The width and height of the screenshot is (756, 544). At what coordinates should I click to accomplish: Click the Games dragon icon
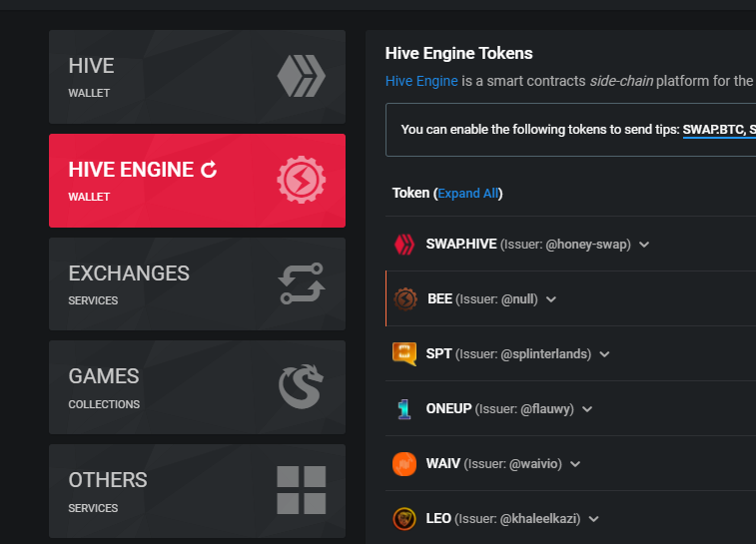[x=301, y=387]
